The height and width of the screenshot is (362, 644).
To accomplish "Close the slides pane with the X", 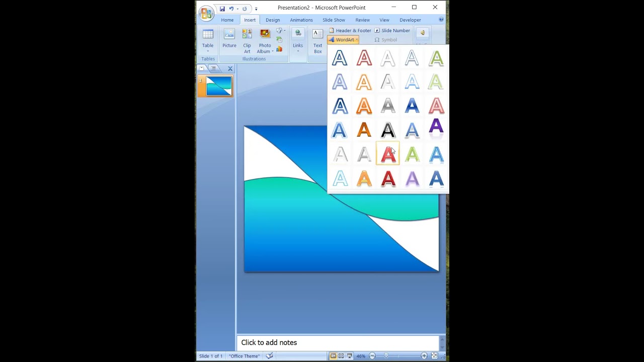I will pyautogui.click(x=230, y=68).
